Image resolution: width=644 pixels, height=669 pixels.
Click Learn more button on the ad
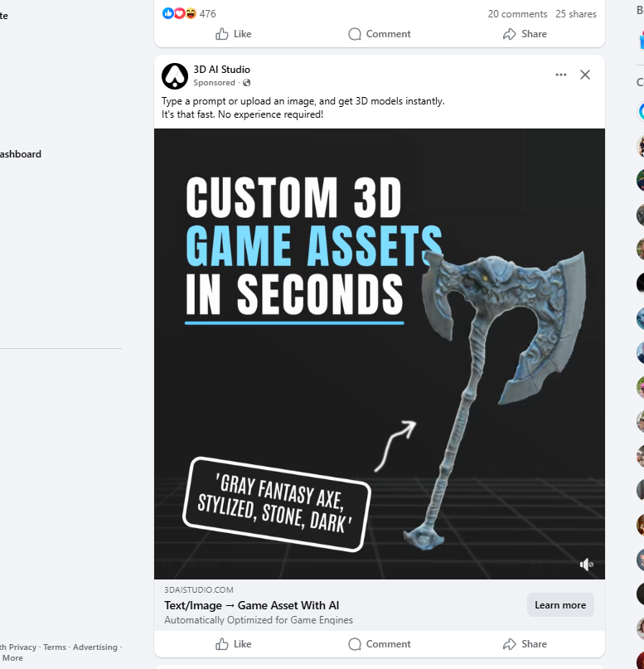pyautogui.click(x=560, y=605)
